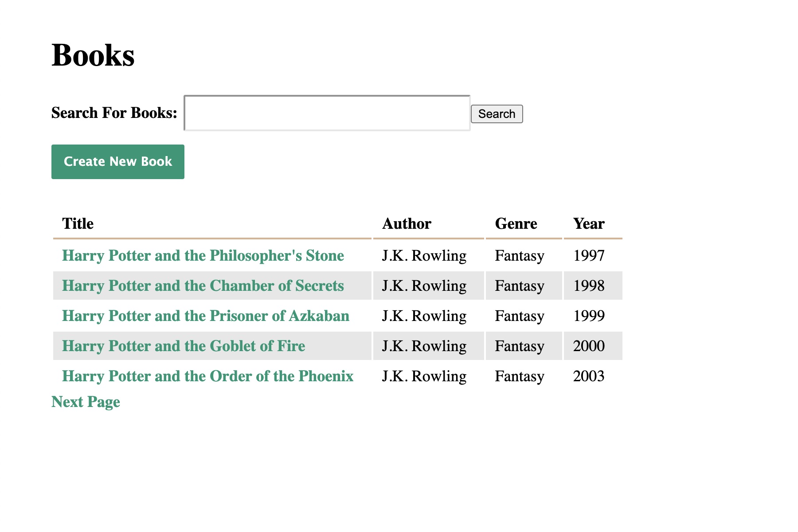Image resolution: width=798 pixels, height=532 pixels.
Task: Click the Title column header
Action: [78, 224]
